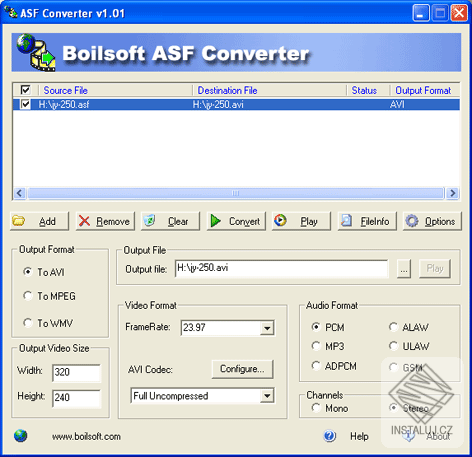Choose MP3 audio format

(x=328, y=346)
